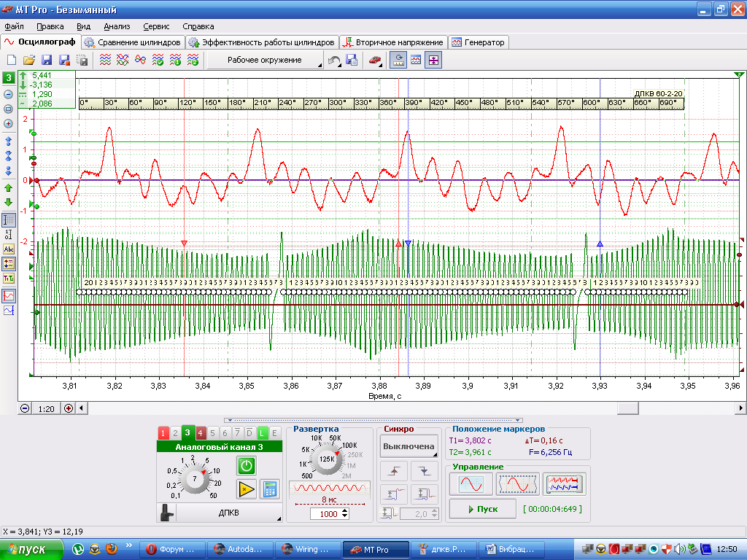Click the waveform icon with green badge 2
747x560 pixels.
point(193,60)
